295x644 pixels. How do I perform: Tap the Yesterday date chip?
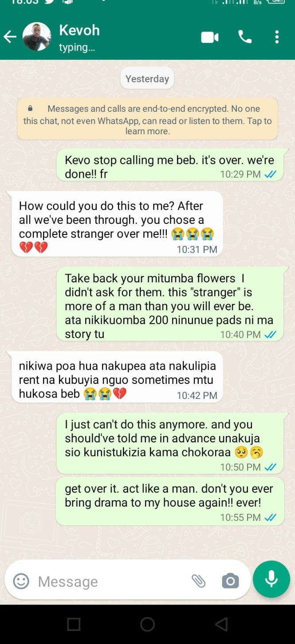pos(147,78)
